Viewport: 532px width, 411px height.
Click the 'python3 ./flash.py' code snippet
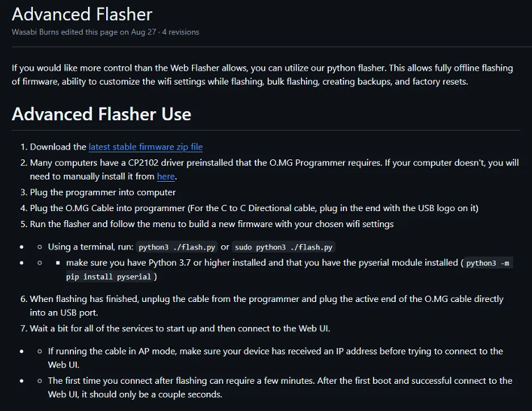coord(177,247)
